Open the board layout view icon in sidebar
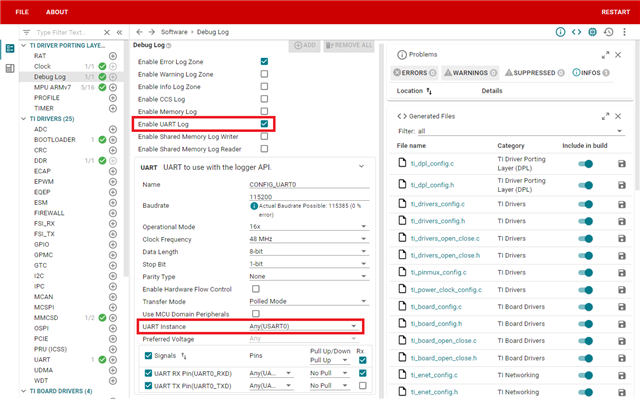Viewport: 640px width, 399px height. (10, 68)
